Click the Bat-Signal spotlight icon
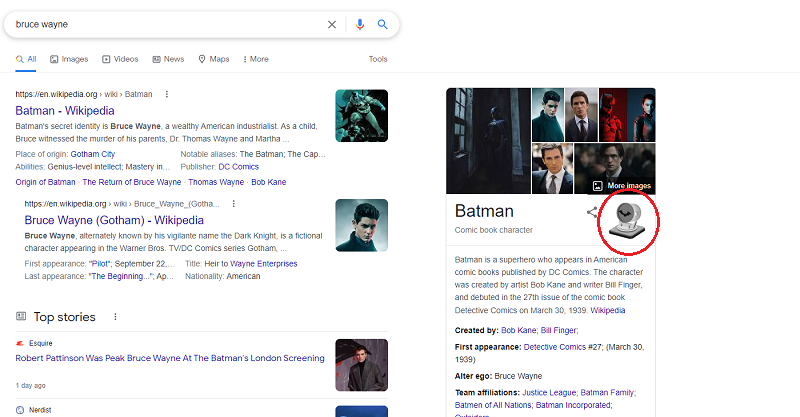Screen dimensions: 800x417 click(628, 220)
